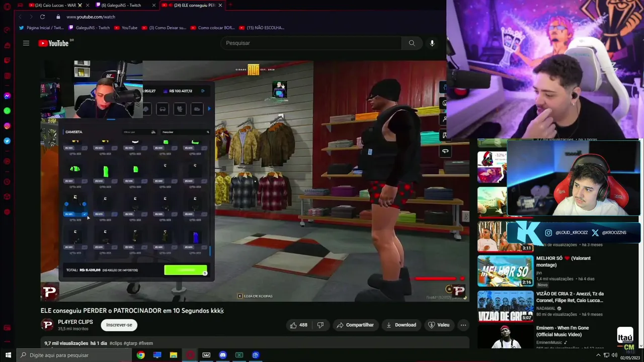
Task: Open the suggested video thumbnail showing 3:11
Action: click(x=505, y=236)
